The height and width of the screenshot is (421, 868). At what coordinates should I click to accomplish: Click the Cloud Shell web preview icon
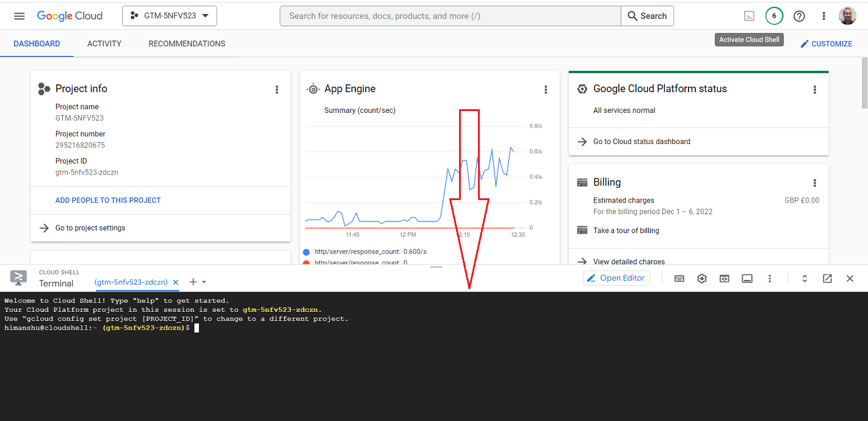pyautogui.click(x=724, y=279)
